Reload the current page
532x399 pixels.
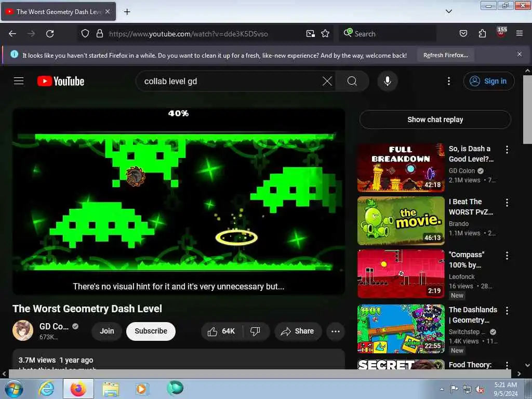50,34
